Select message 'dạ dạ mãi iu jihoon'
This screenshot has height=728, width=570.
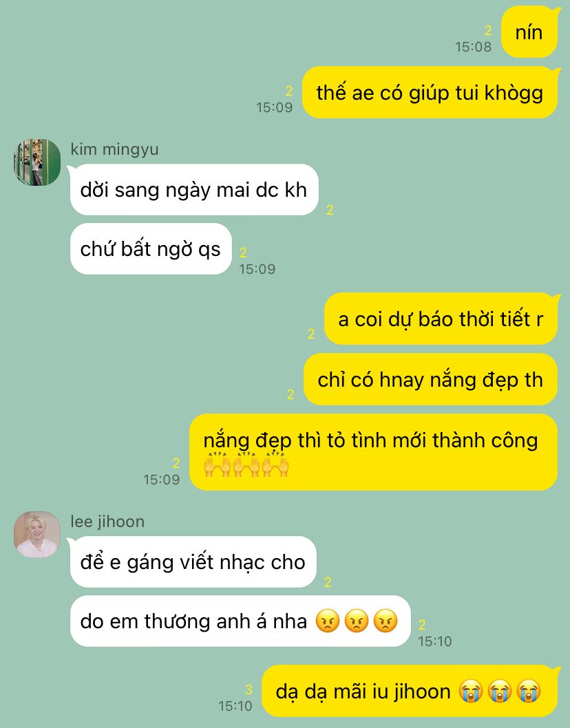pyautogui.click(x=410, y=691)
